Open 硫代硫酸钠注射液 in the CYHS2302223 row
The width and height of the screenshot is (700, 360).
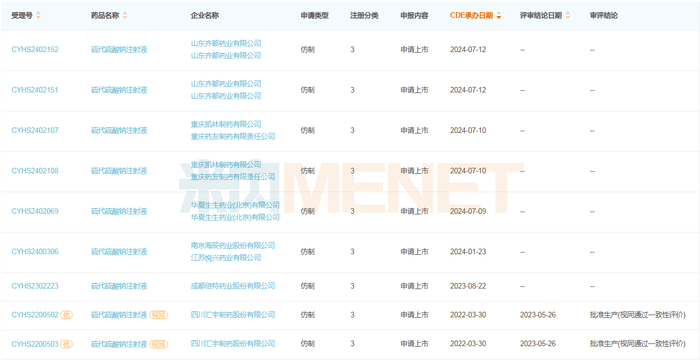click(x=119, y=286)
